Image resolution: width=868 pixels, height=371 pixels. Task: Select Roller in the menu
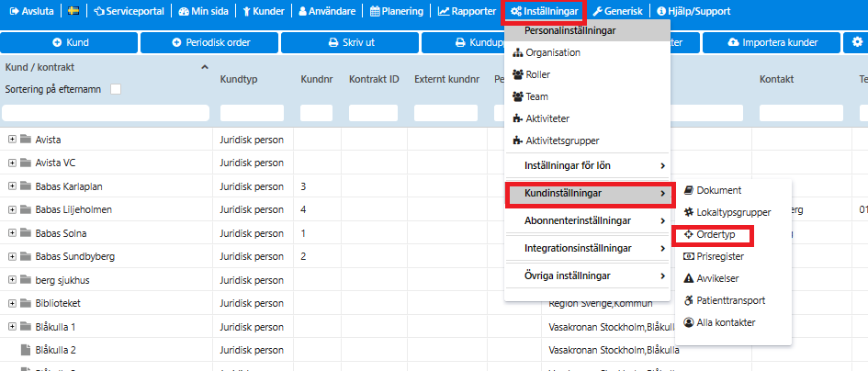(532, 74)
